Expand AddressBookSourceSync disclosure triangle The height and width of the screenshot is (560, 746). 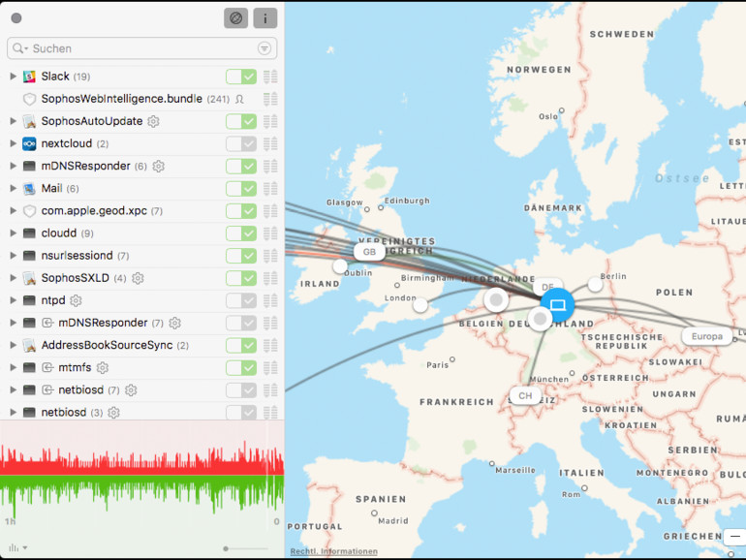point(14,345)
